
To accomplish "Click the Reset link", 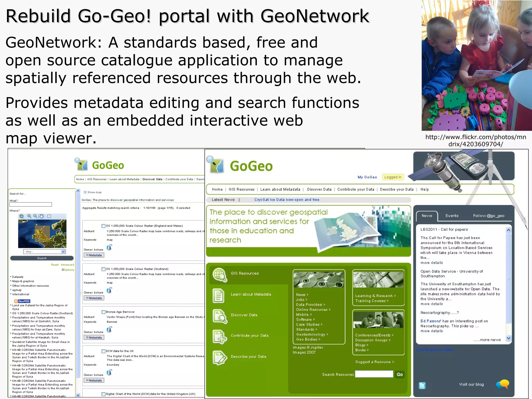I will coord(55,265).
